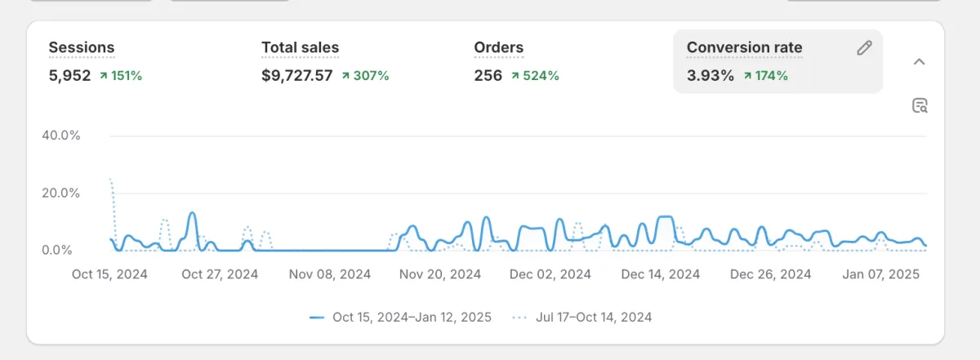Click the up-arrow icon next to 307%
Screen dimensions: 980x360
tap(346, 76)
